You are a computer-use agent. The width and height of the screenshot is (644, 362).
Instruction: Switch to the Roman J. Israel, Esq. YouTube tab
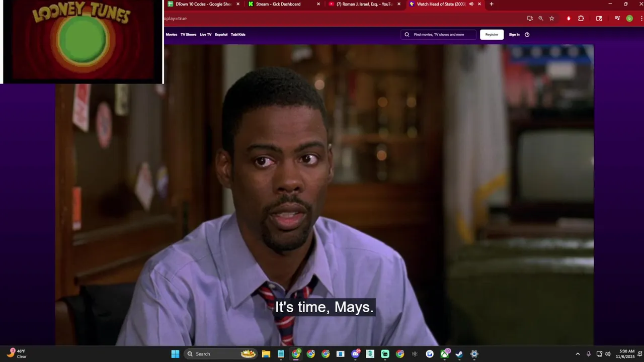[x=365, y=4]
